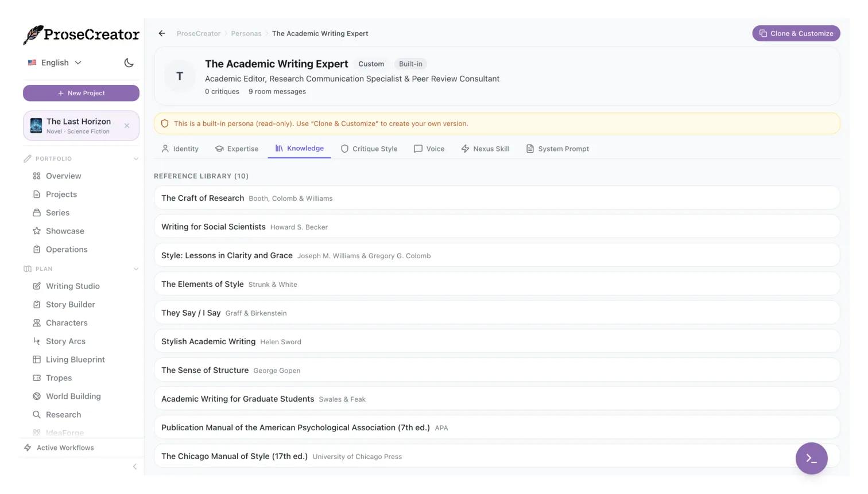Start a New Project
Viewport: 868px width, 494px height.
pos(81,92)
